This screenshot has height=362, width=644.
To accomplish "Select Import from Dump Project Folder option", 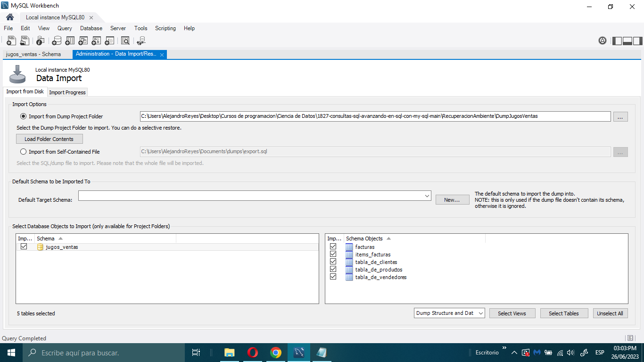I will [x=24, y=116].
